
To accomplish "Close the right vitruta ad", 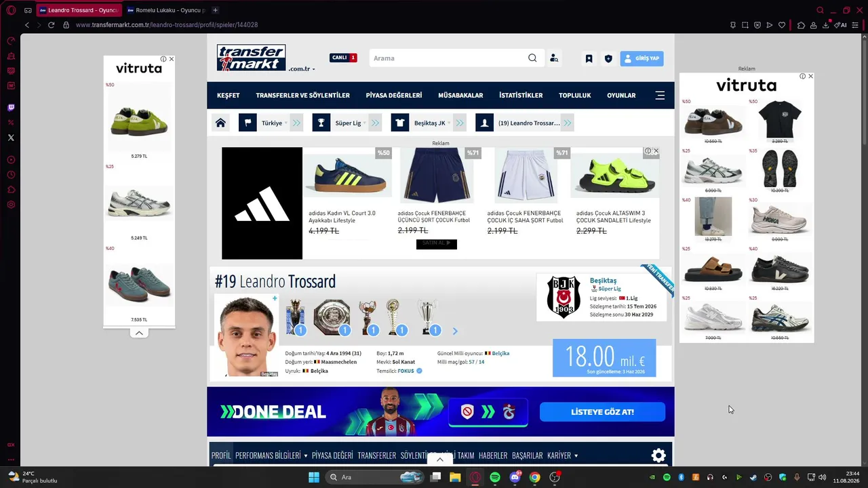I will [810, 77].
